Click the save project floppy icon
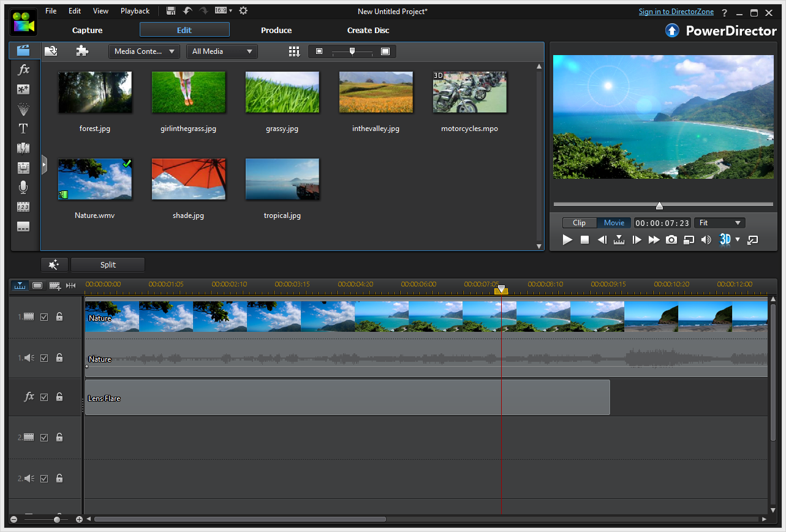The width and height of the screenshot is (786, 532). (x=171, y=10)
